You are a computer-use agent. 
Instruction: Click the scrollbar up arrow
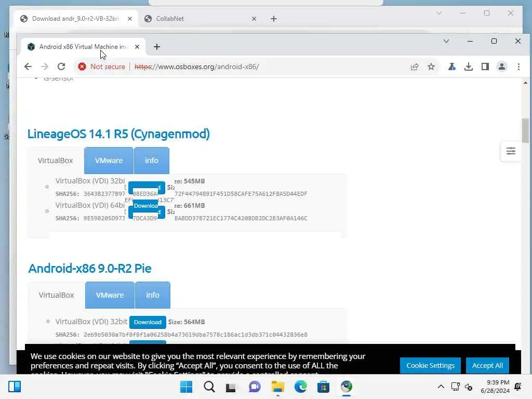pyautogui.click(x=525, y=83)
